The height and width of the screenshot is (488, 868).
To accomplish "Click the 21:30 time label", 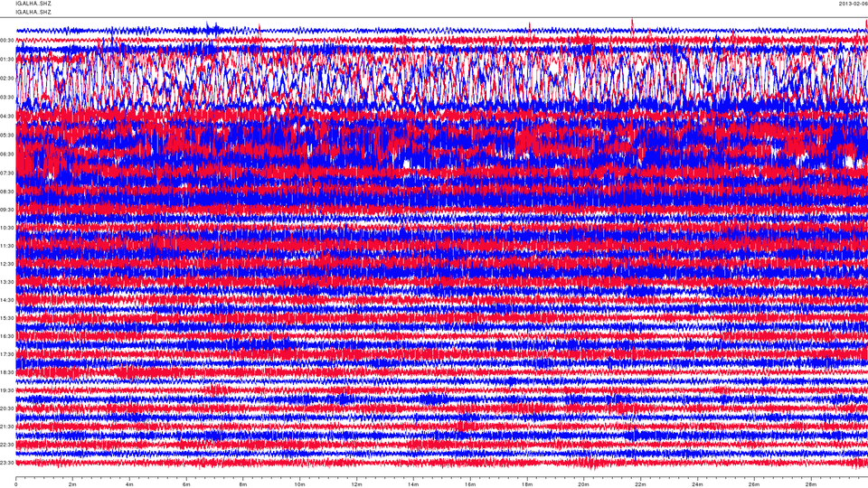I will point(7,427).
